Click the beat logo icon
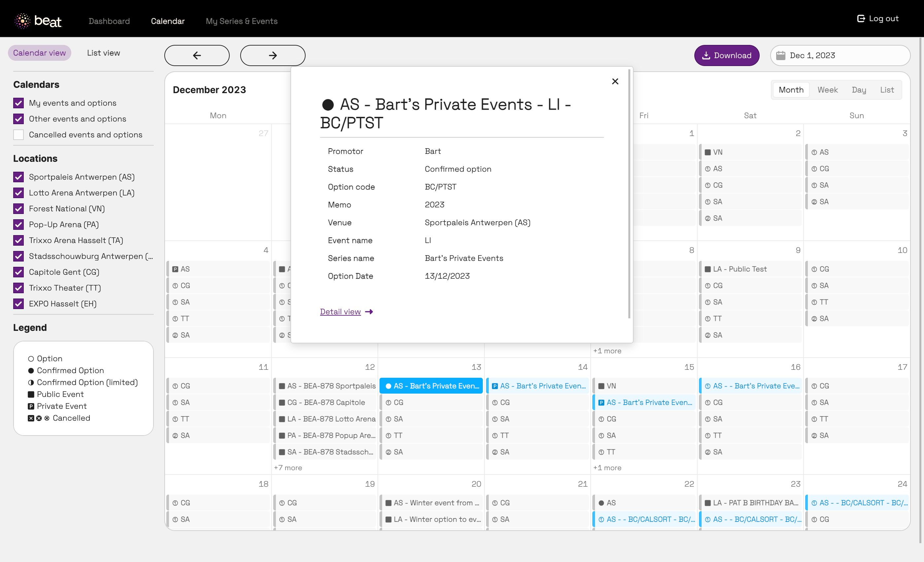 click(x=22, y=21)
